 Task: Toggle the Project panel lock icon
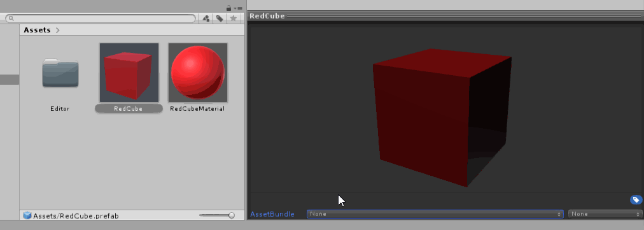228,8
